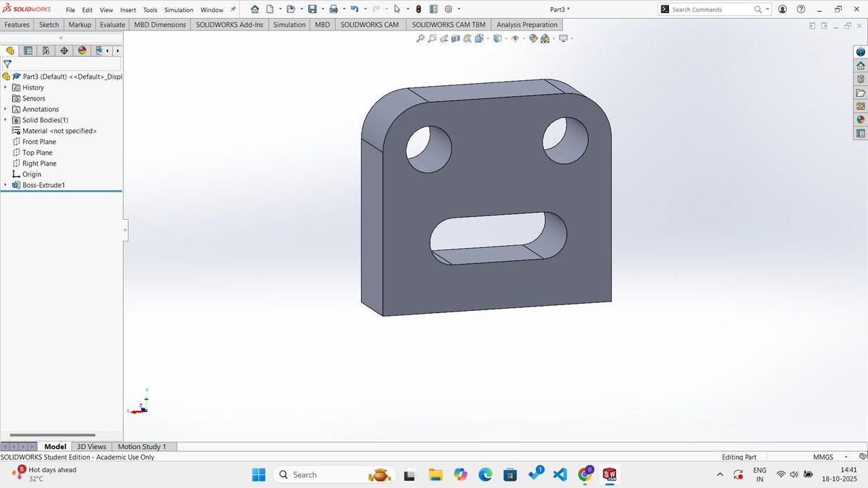Viewport: 868px width, 488px height.
Task: Open the View Settings monitor icon
Action: 563,38
